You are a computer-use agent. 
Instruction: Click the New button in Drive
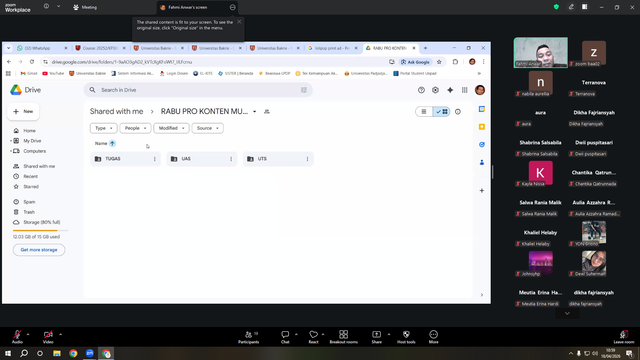tap(23, 111)
